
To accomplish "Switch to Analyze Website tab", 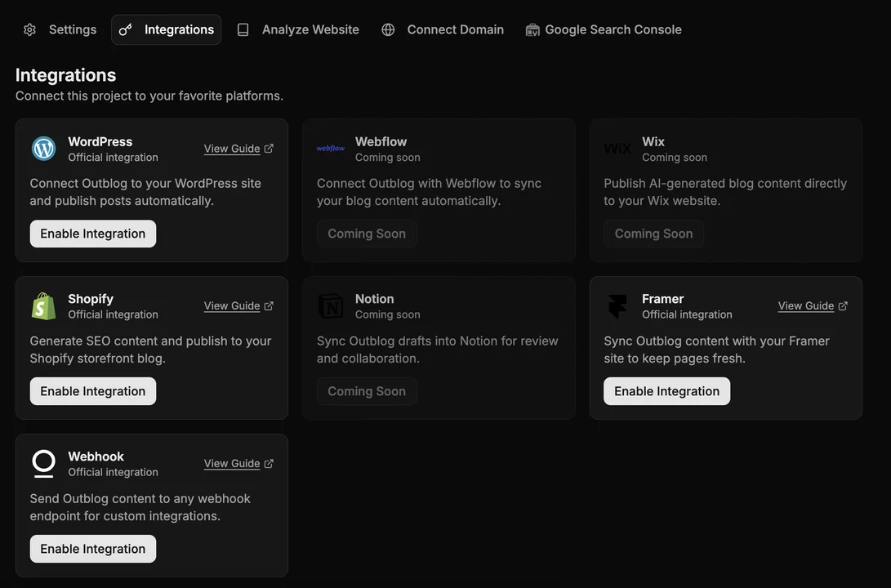I will (x=298, y=29).
